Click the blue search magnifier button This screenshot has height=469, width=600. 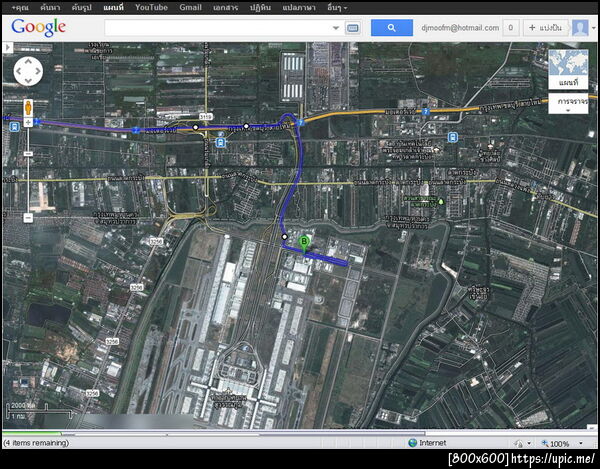[392, 28]
